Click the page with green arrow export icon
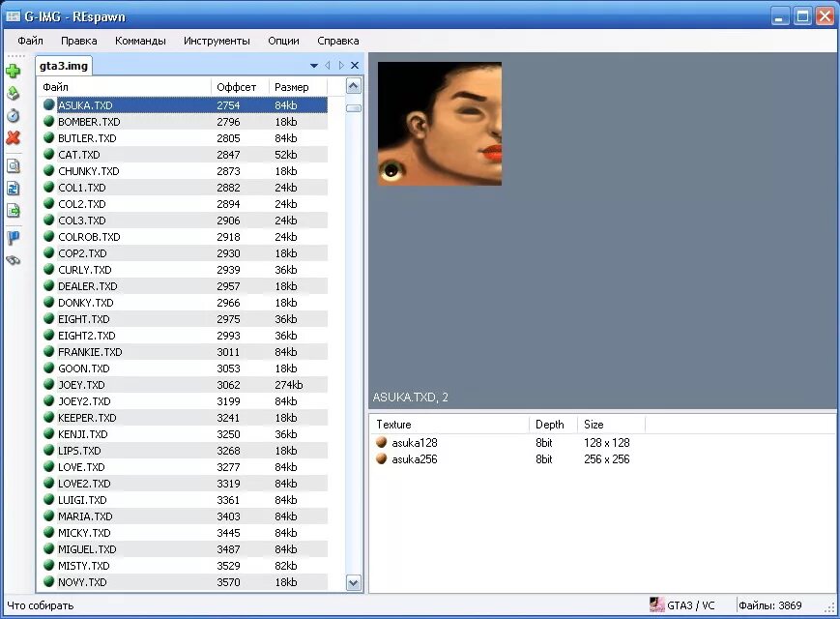The height and width of the screenshot is (619, 840). coord(13,211)
